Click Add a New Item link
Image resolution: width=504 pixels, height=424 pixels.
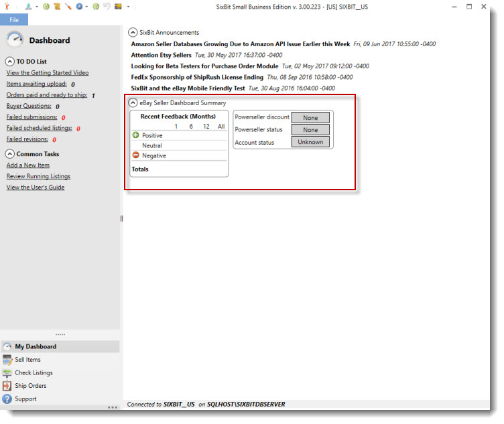[x=28, y=165]
